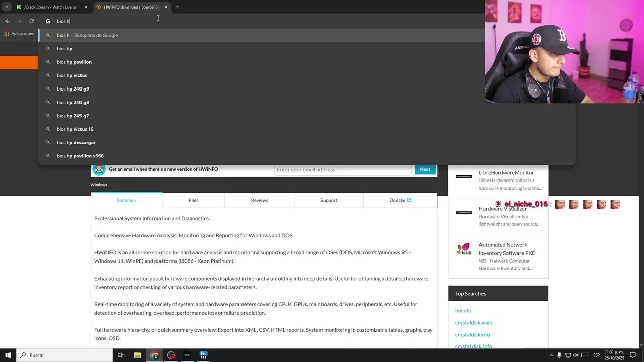The height and width of the screenshot is (362, 644).
Task: Open the 'hwinfo' top search link
Action: 463,311
